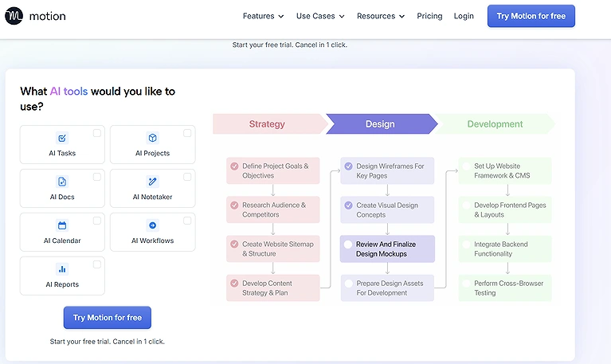Toggle circle on Develop Frontend Pages & Layouts
This screenshot has width=611, height=364.
pos(466,205)
